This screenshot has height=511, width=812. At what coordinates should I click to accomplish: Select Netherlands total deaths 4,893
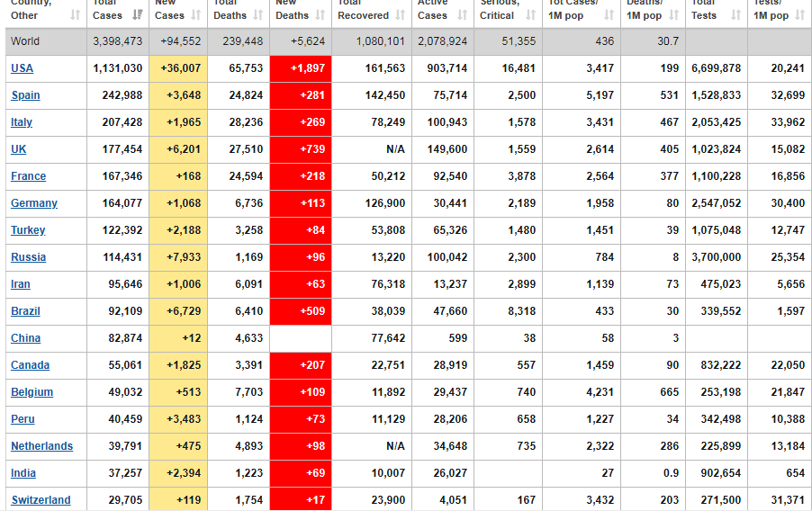(x=249, y=445)
